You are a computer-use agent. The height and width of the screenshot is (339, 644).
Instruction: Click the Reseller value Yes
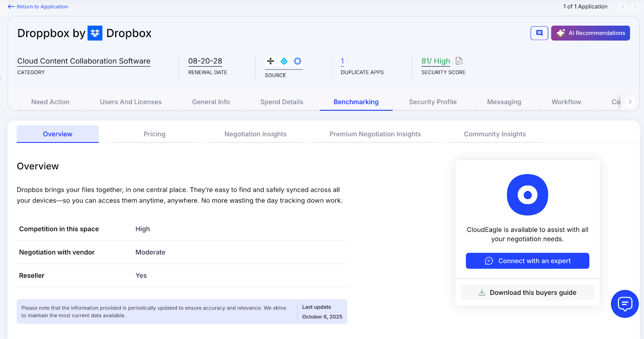coord(141,276)
